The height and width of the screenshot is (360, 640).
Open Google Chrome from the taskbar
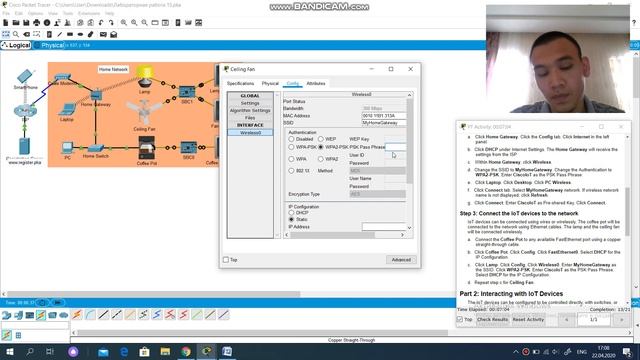(x=186, y=351)
